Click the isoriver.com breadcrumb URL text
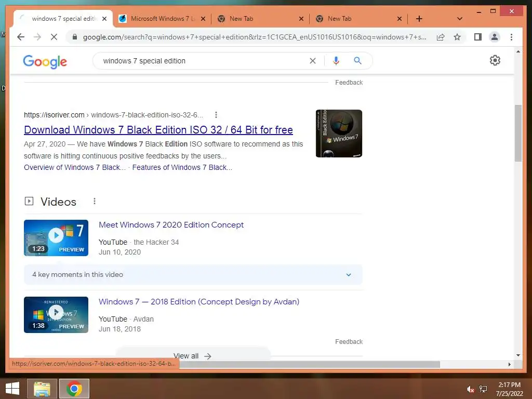This screenshot has height=399, width=532. pyautogui.click(x=113, y=115)
